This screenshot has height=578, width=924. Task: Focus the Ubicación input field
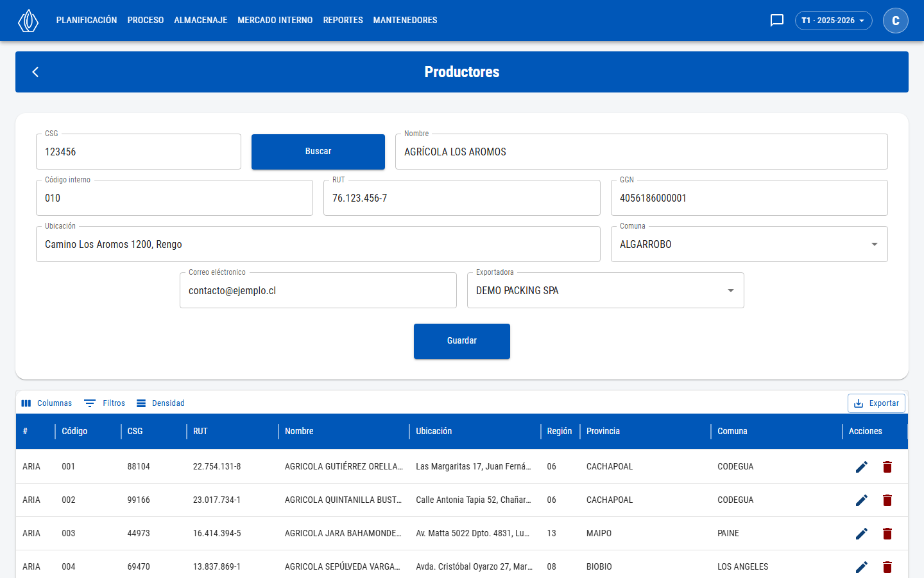point(318,244)
